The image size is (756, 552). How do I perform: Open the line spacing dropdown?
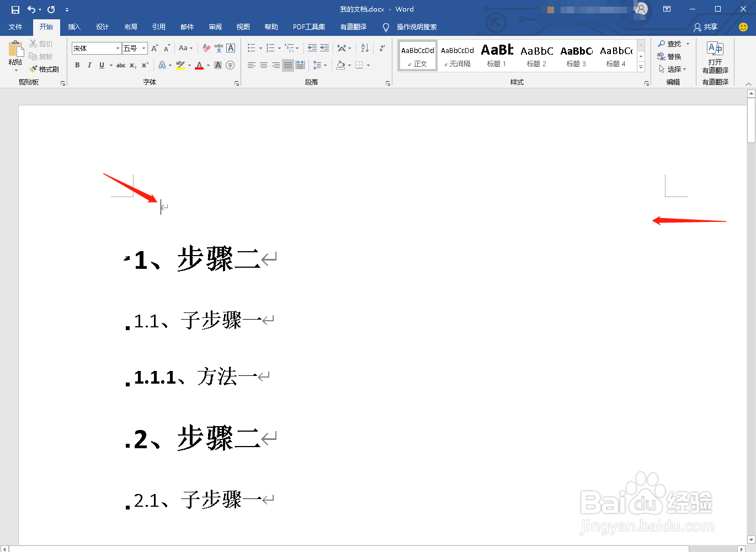click(x=320, y=65)
